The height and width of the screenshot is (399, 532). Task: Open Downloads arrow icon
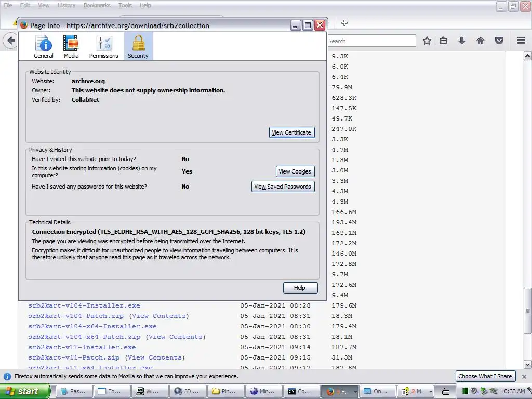(462, 41)
